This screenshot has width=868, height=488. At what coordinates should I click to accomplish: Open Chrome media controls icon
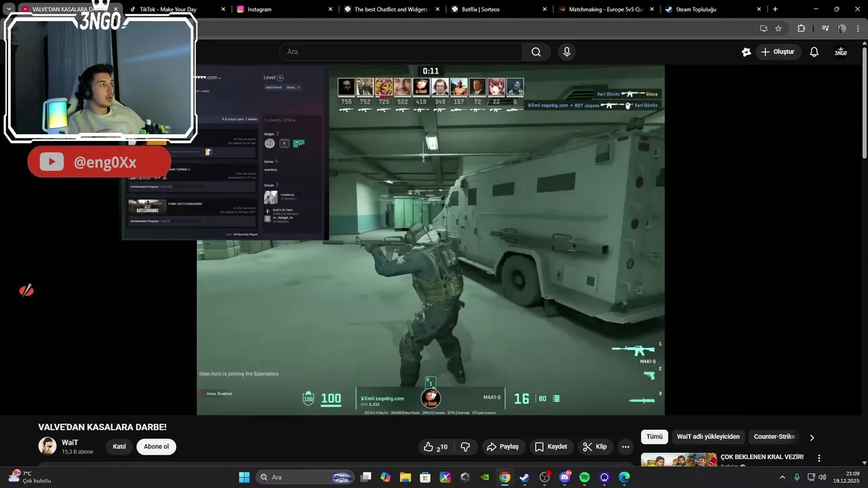pyautogui.click(x=825, y=28)
